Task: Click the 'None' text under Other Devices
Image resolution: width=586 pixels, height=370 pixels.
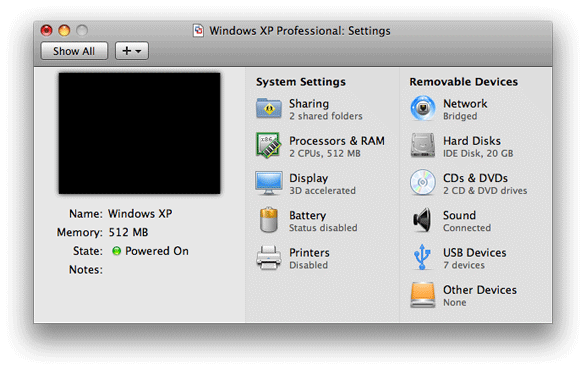Action: point(454,302)
